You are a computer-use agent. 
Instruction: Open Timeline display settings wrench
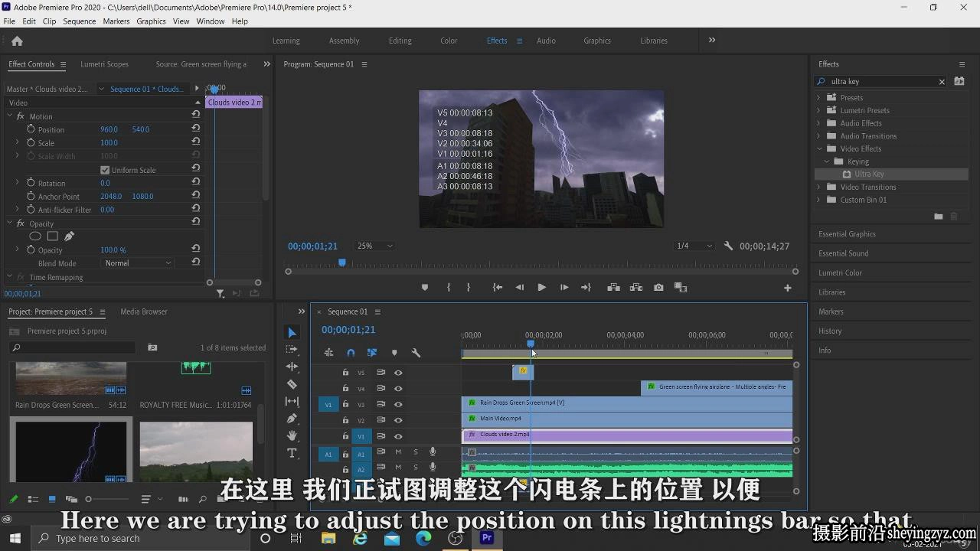[416, 353]
